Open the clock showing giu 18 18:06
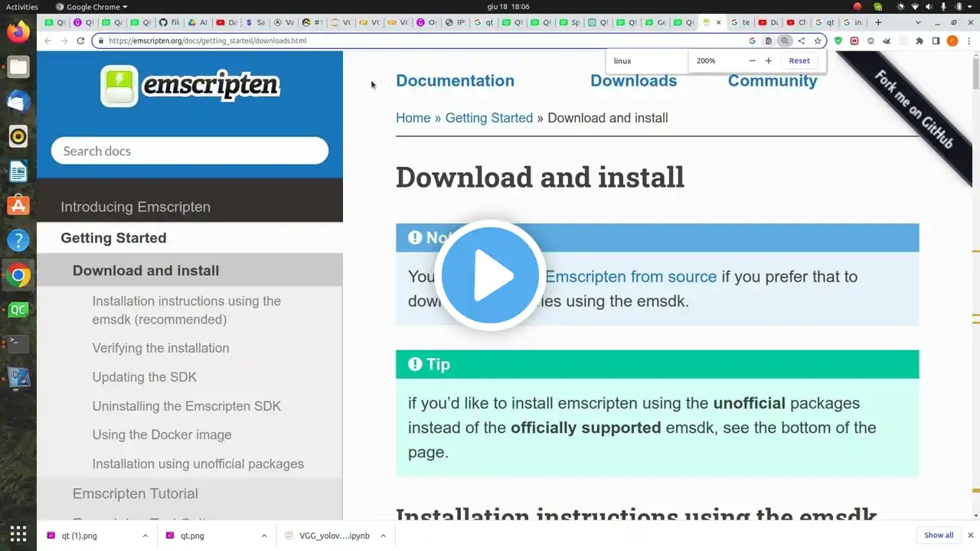The height and width of the screenshot is (551, 980). pyautogui.click(x=508, y=7)
